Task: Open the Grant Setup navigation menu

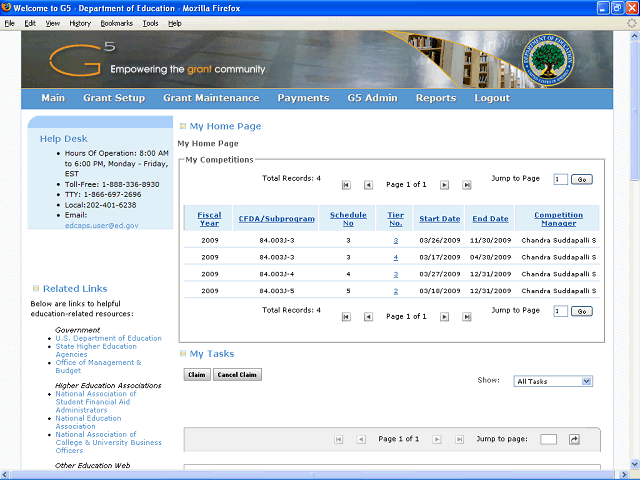Action: (114, 98)
